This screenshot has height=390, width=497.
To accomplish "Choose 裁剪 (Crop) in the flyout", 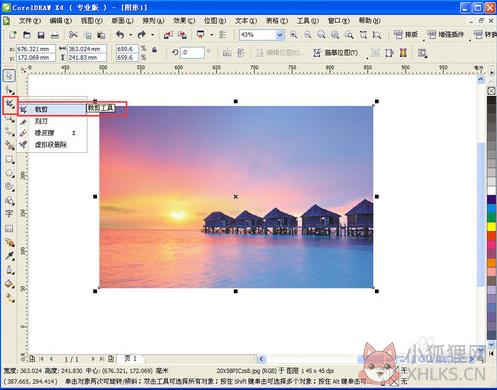I will point(53,109).
